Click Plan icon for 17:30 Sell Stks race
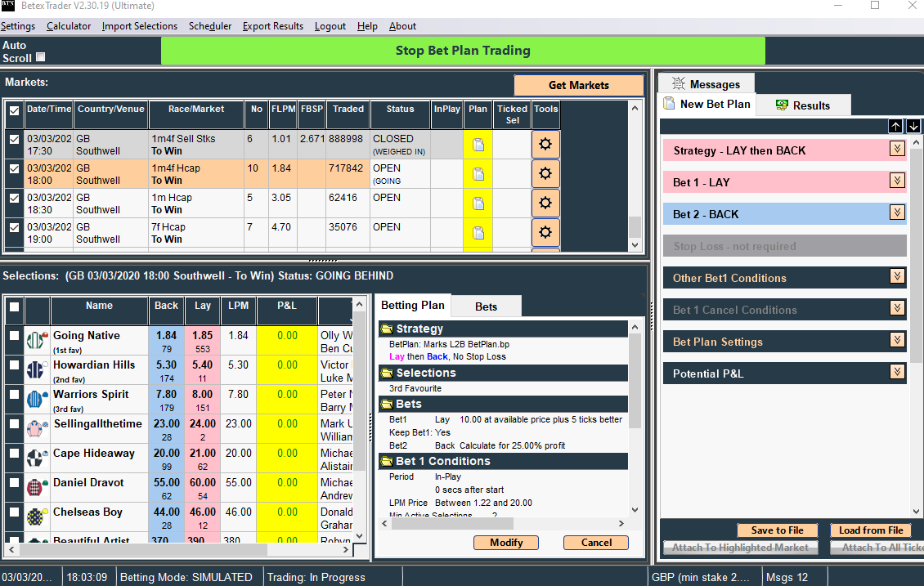Screen dimensions: 924x586 pos(478,145)
